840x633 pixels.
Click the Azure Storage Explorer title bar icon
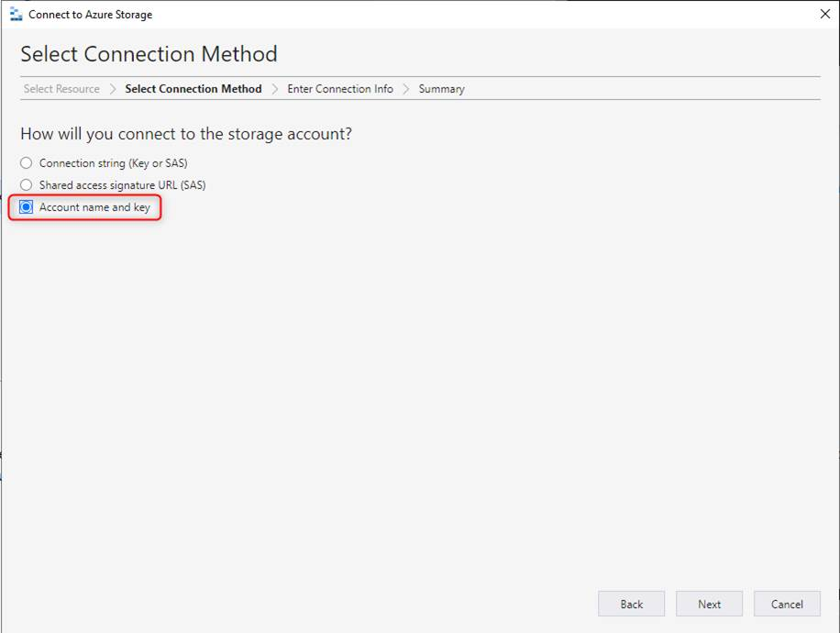coord(16,15)
